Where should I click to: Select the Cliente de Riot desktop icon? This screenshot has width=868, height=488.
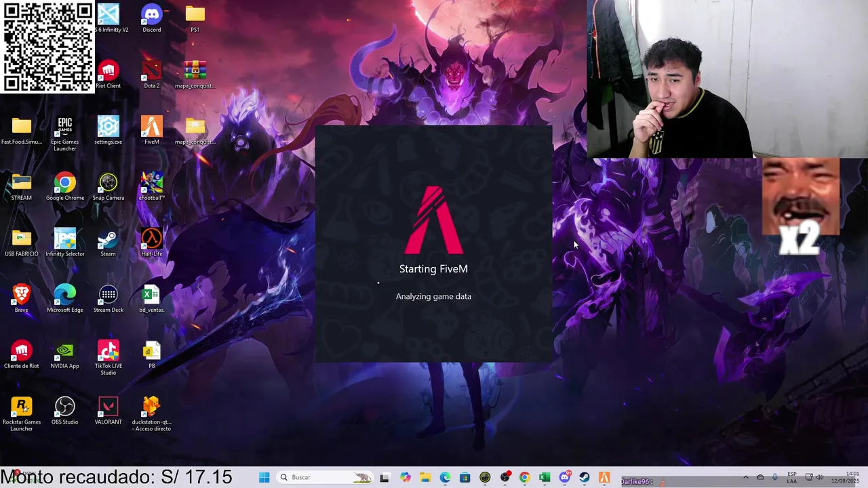(21, 354)
